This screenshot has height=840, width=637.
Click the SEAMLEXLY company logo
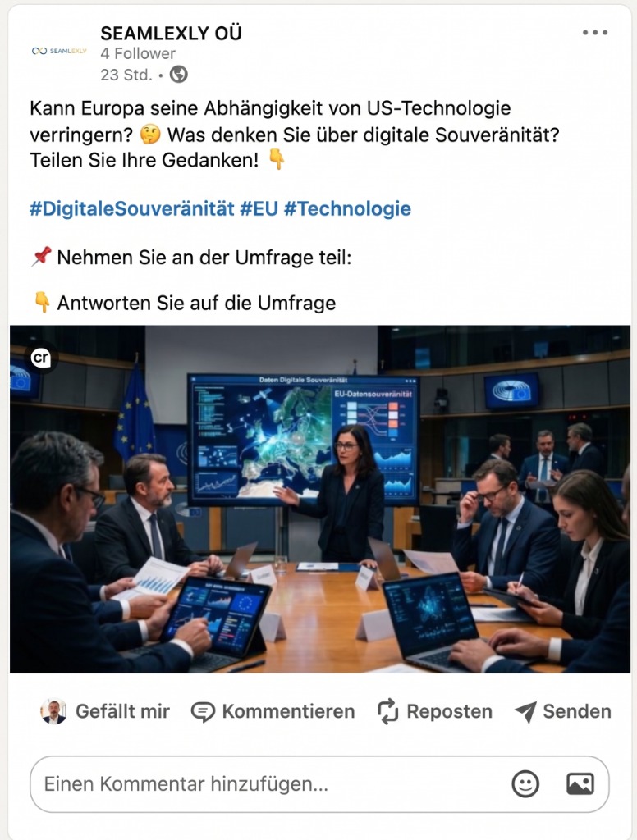coord(59,51)
